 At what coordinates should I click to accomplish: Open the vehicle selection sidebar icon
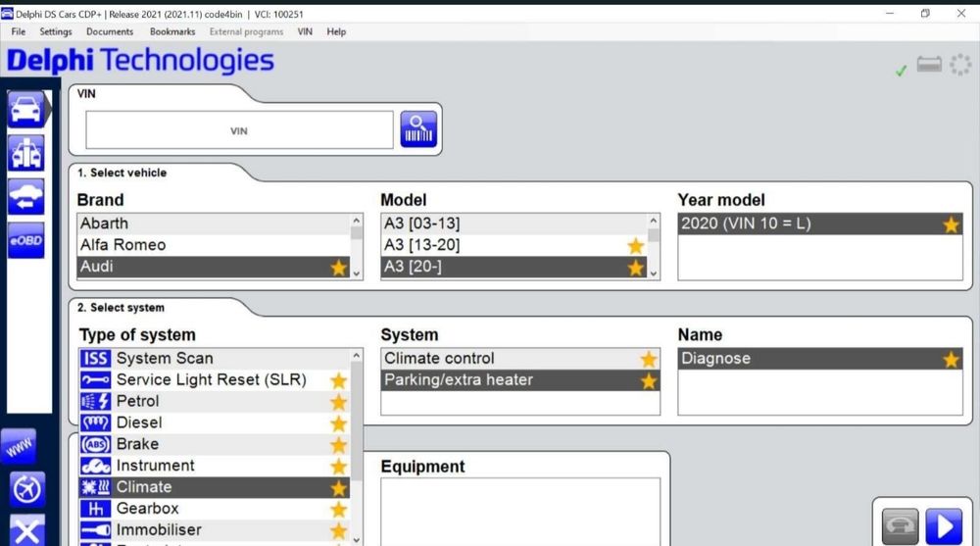25,109
